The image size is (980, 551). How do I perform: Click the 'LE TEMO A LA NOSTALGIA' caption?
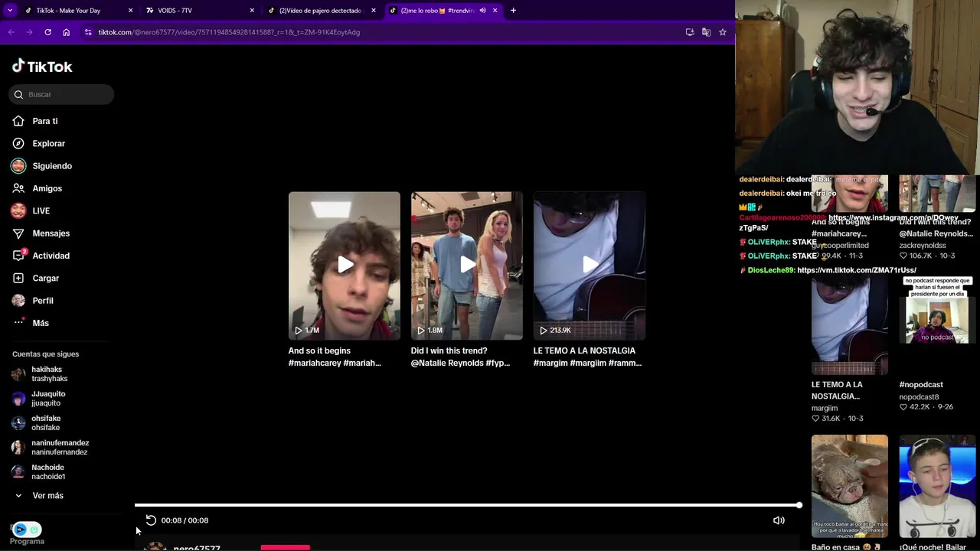point(587,357)
